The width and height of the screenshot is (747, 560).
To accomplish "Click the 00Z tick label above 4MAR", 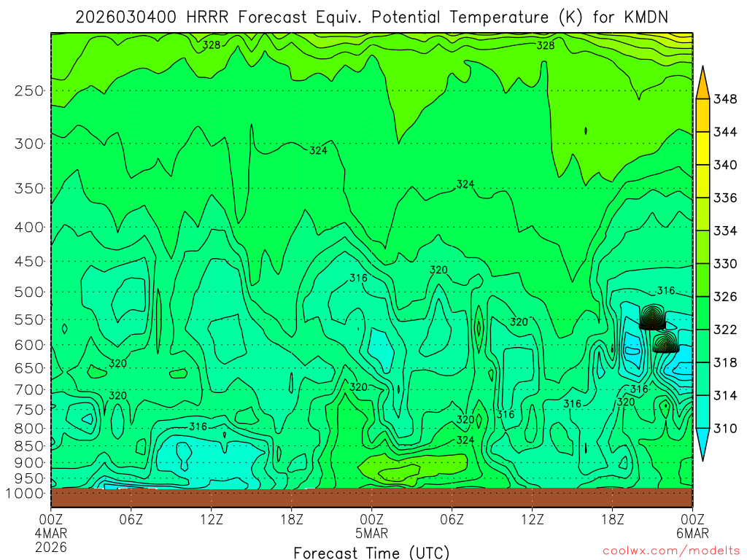I will click(x=50, y=519).
